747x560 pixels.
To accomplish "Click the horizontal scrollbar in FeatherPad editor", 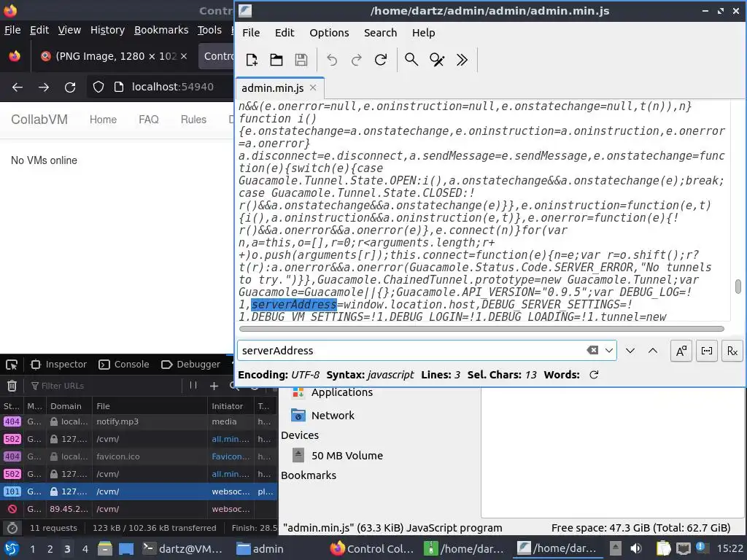I will [x=481, y=329].
